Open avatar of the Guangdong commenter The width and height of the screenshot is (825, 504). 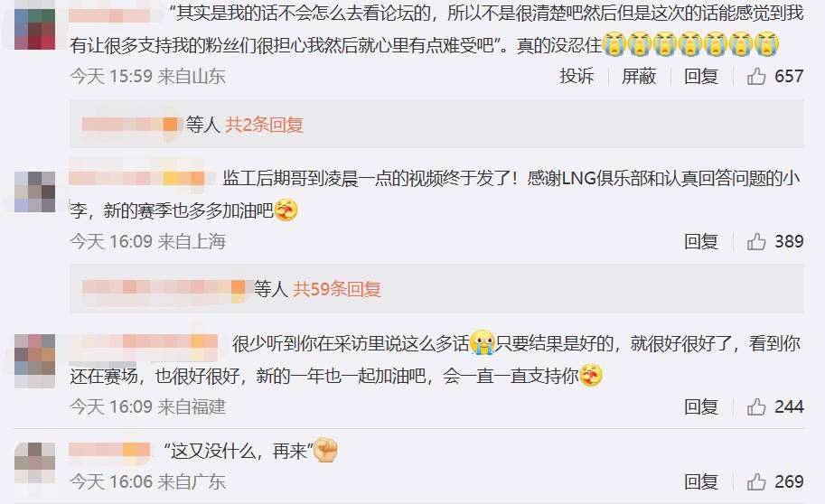(34, 463)
